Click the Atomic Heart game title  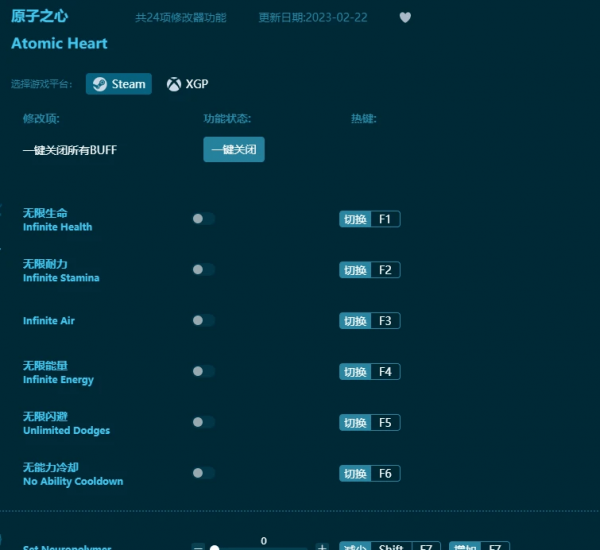click(59, 44)
